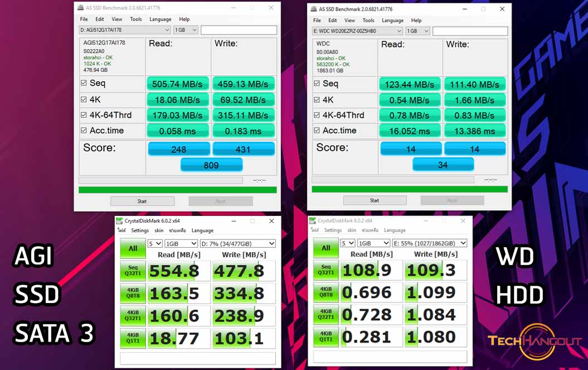Open Tools menu in WDC AS SSD window
The height and width of the screenshot is (370, 588).
[368, 20]
